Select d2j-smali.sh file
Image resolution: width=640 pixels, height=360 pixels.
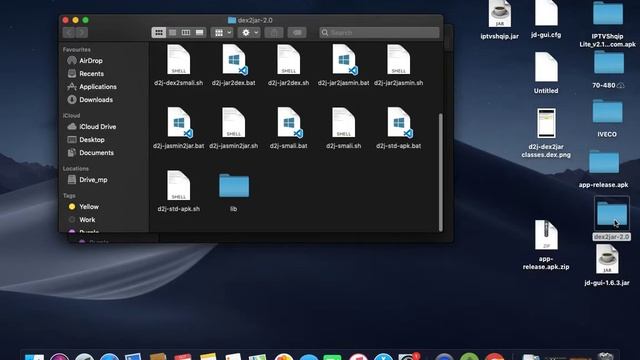pos(344,128)
